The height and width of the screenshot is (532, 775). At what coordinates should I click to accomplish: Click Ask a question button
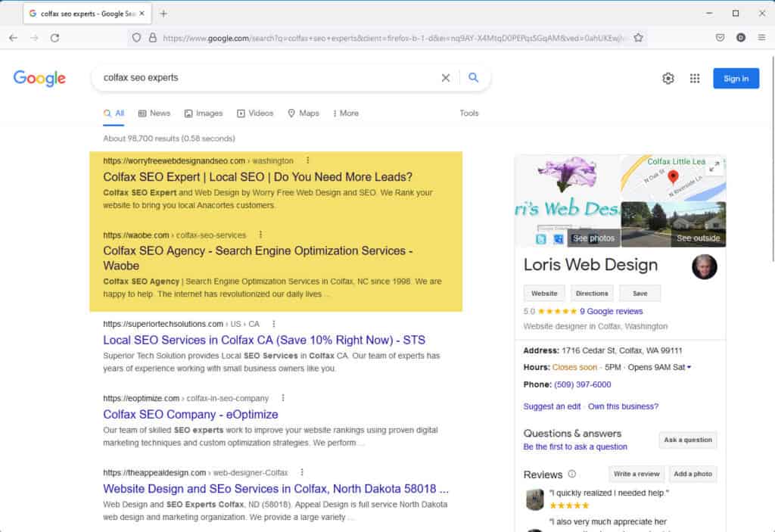pyautogui.click(x=688, y=440)
